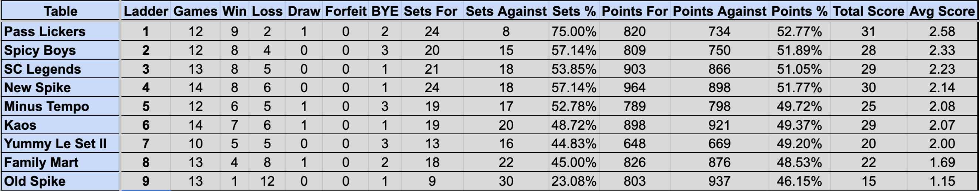980x191 pixels.
Task: Click SC Legends Points Against value 866
Action: pos(719,69)
